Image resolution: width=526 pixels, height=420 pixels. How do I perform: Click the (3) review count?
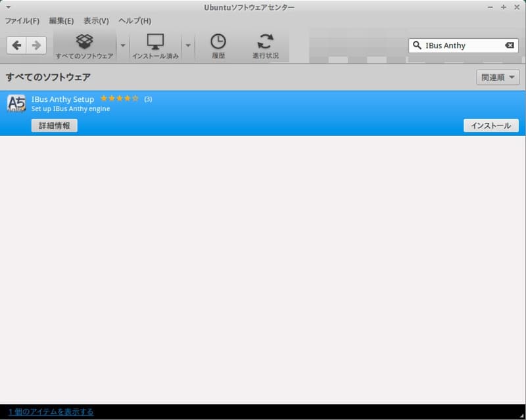pos(148,99)
